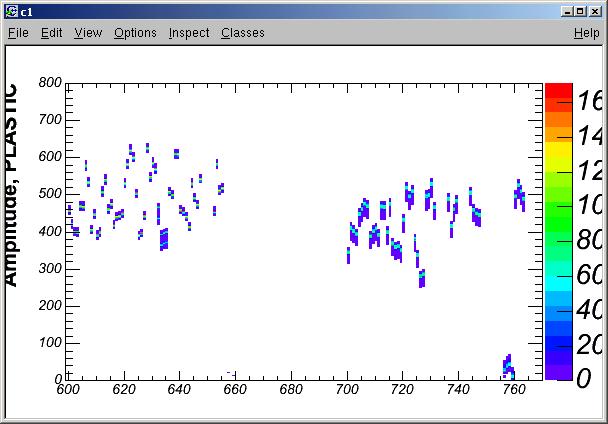Open the File menu
Image resolution: width=608 pixels, height=424 pixels.
pos(18,33)
